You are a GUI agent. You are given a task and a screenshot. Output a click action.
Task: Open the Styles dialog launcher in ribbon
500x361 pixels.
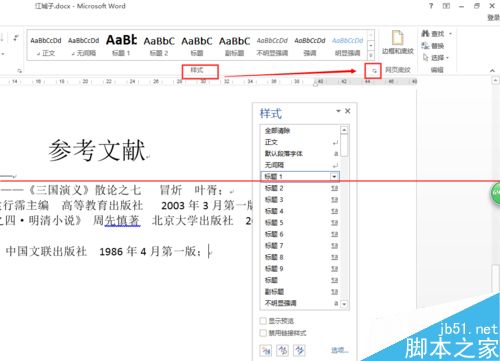[374, 71]
